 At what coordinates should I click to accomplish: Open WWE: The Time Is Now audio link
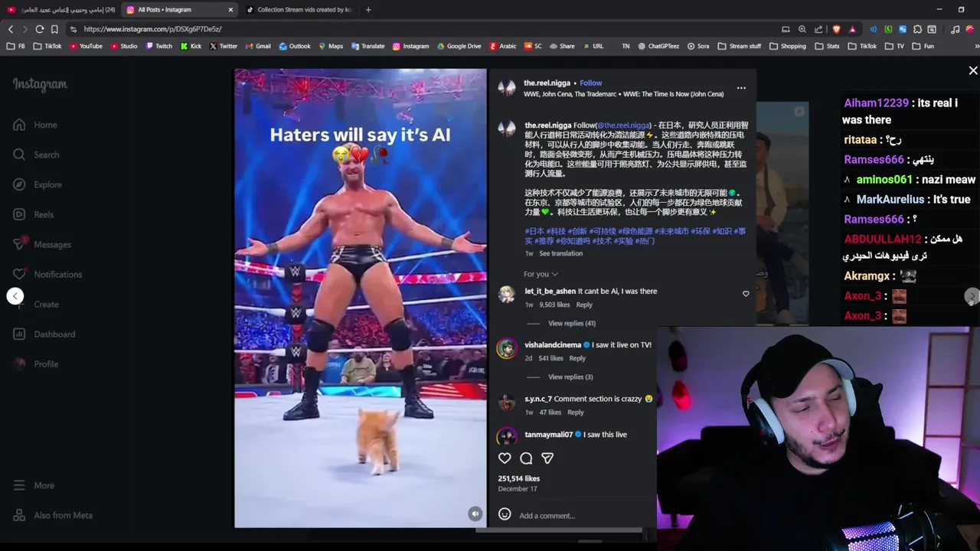tap(623, 94)
